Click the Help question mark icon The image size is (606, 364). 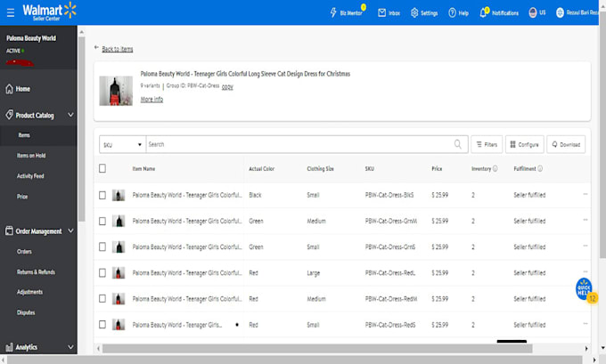pyautogui.click(x=452, y=12)
